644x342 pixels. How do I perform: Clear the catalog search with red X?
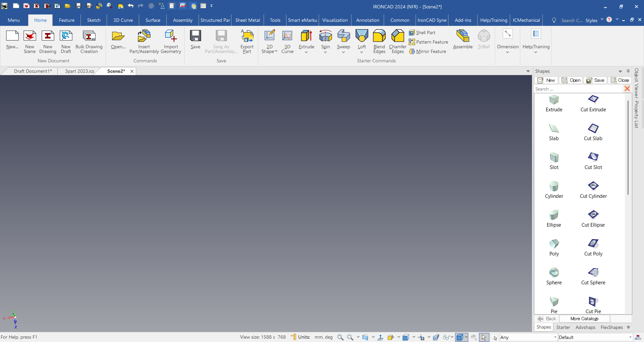click(x=627, y=89)
